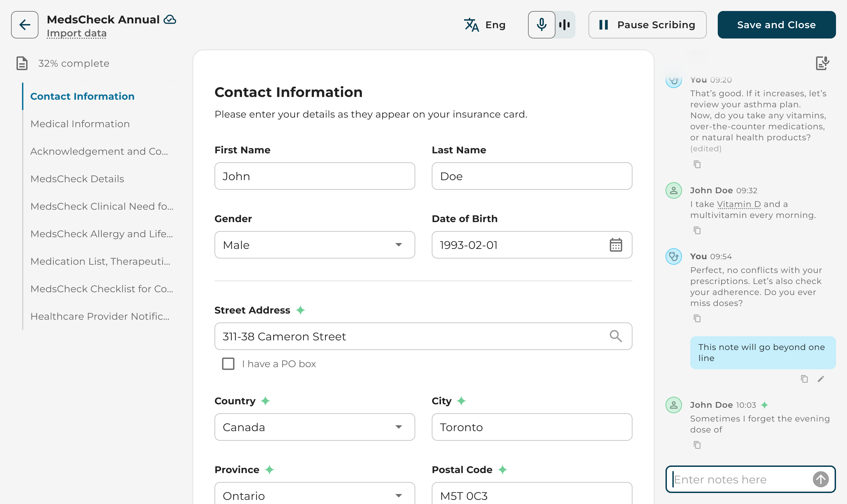
Task: Open the MedsCheck Clinical Need section
Action: pos(102,206)
